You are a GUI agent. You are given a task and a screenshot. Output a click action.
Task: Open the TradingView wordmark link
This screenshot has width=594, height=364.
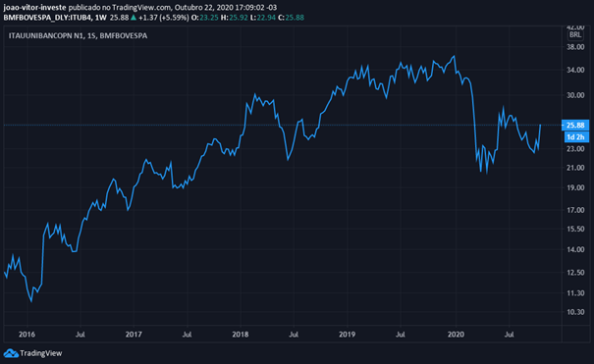[41, 353]
